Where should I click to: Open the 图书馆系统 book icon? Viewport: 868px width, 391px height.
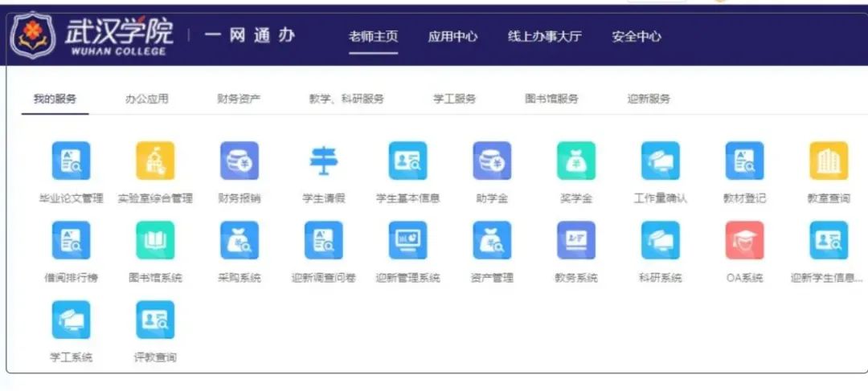155,241
